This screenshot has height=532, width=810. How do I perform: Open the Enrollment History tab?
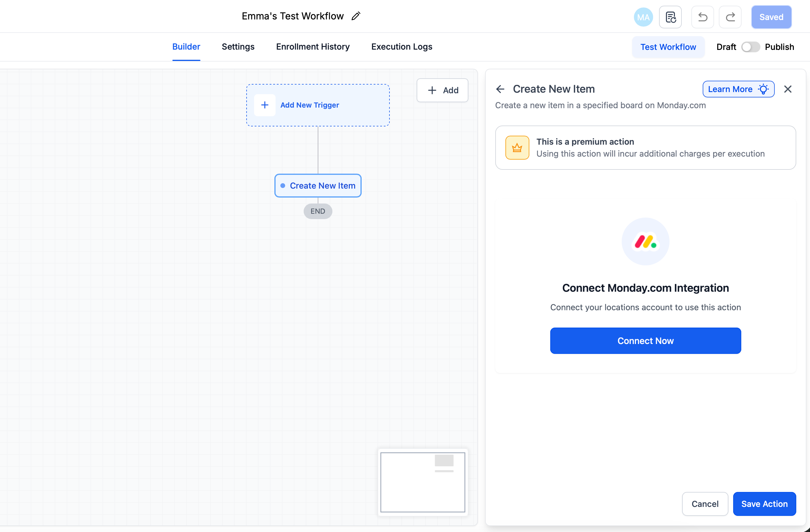tap(313, 47)
